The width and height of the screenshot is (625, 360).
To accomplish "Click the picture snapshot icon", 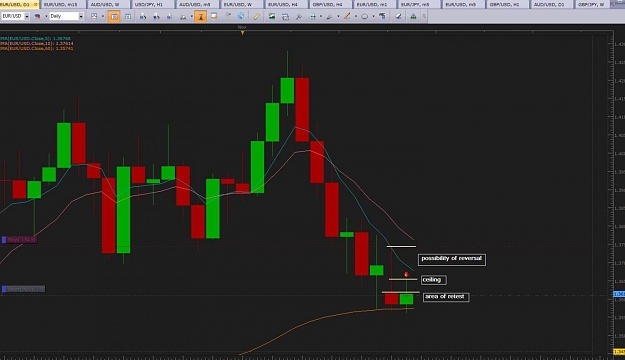I will [272, 16].
